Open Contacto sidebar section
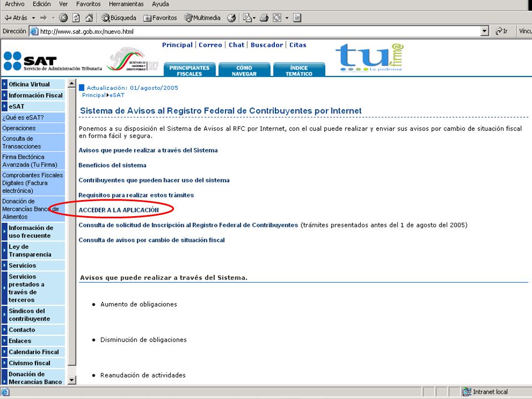This screenshot has height=399, width=532. pyautogui.click(x=33, y=330)
